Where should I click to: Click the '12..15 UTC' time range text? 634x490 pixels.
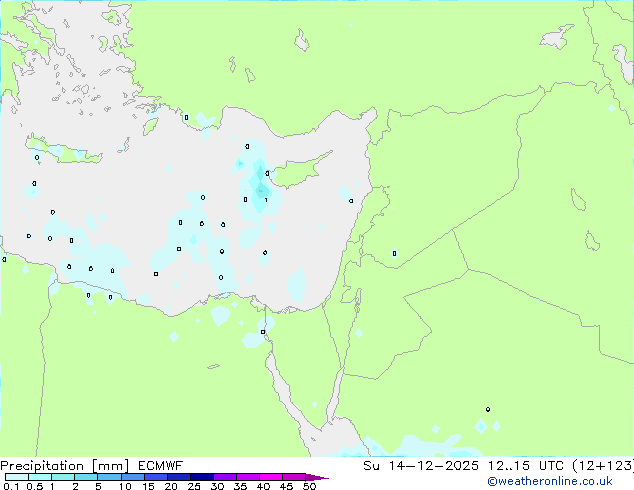click(526, 466)
